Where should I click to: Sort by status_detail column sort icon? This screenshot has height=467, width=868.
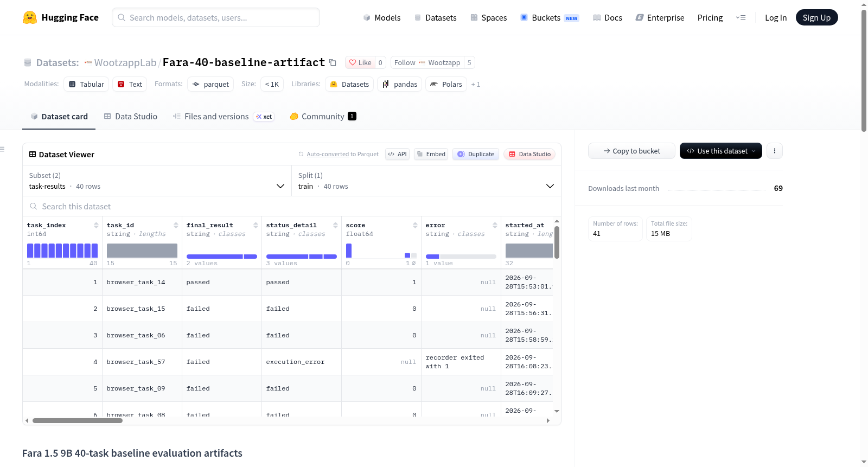[x=335, y=225]
